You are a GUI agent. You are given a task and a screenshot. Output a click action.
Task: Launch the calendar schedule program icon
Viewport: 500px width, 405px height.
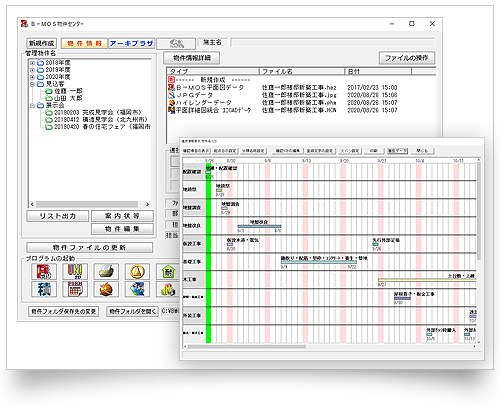pyautogui.click(x=75, y=289)
